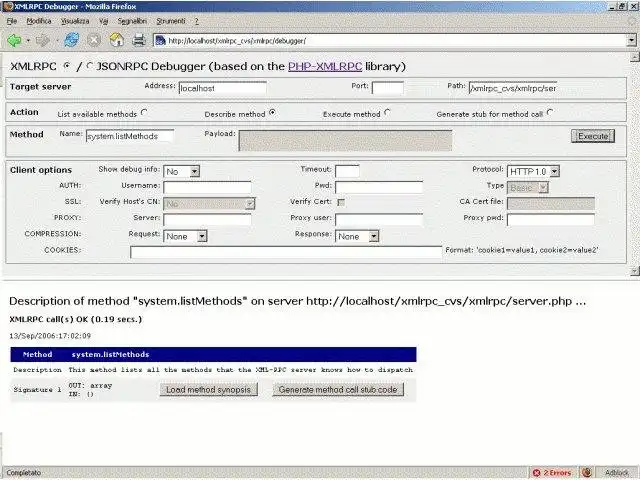Open the Back history dropdown arrow
The image size is (640, 480).
pyautogui.click(x=28, y=40)
